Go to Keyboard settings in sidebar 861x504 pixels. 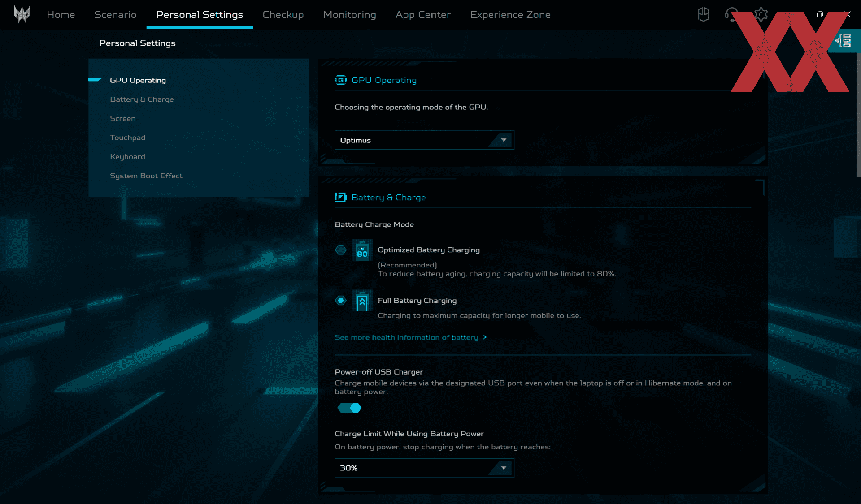(x=127, y=157)
